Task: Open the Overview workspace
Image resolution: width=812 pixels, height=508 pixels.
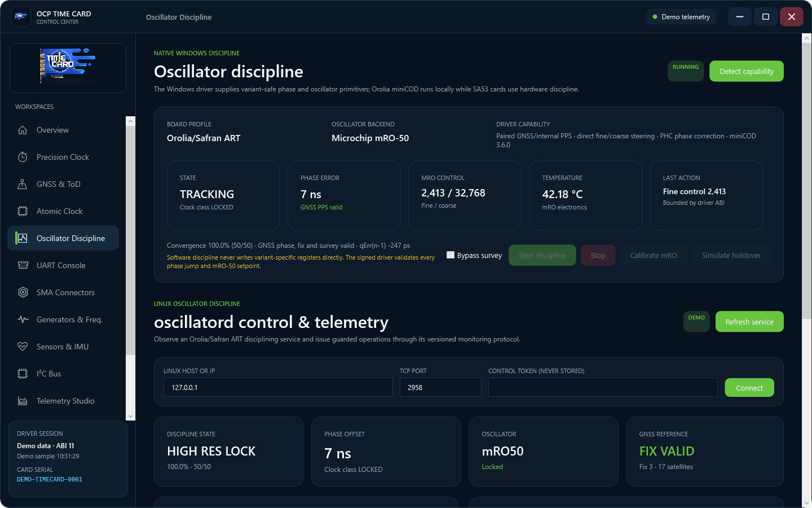Action: (63, 130)
